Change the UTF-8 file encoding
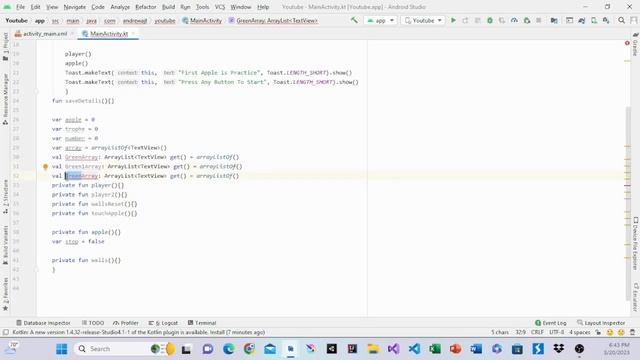The width and height of the screenshot is (640, 360). pyautogui.click(x=556, y=332)
